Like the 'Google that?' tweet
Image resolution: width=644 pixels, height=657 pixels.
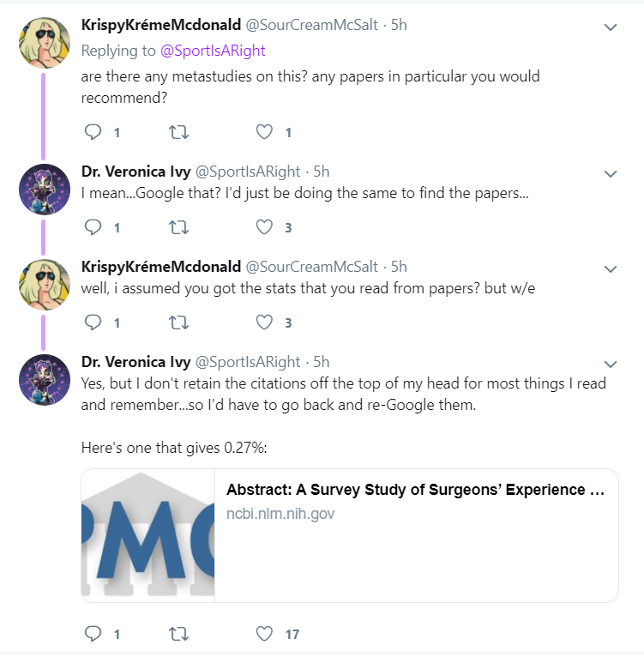pyautogui.click(x=265, y=227)
